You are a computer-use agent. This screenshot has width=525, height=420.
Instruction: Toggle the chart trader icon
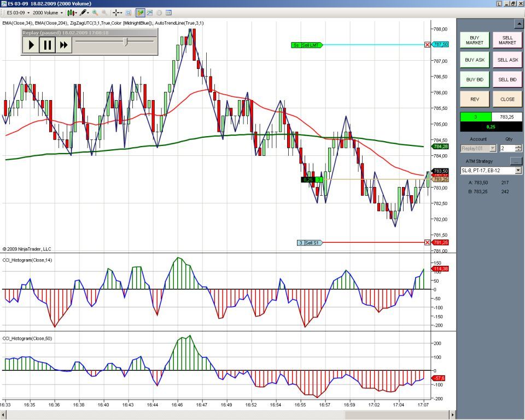(x=141, y=12)
